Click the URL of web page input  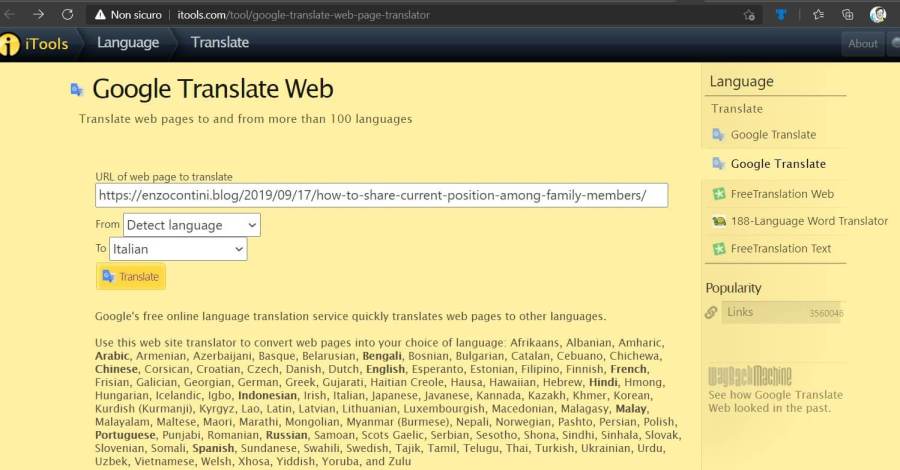[381, 195]
